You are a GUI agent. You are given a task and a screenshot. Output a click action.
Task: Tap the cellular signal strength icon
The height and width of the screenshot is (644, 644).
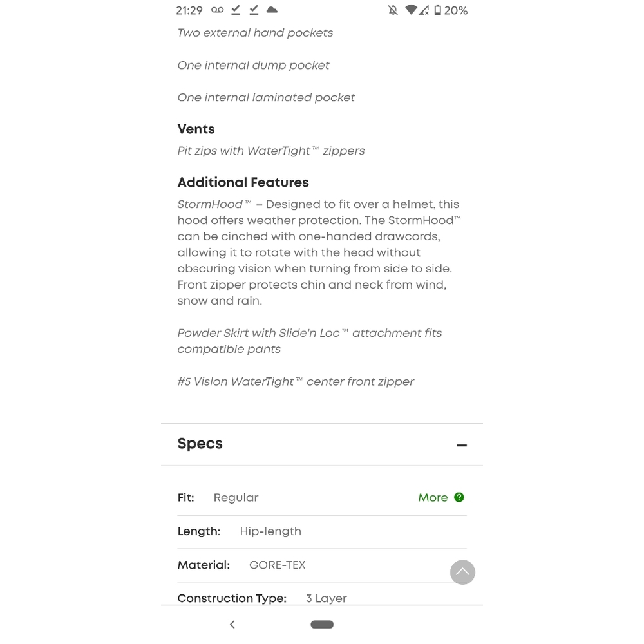424,10
